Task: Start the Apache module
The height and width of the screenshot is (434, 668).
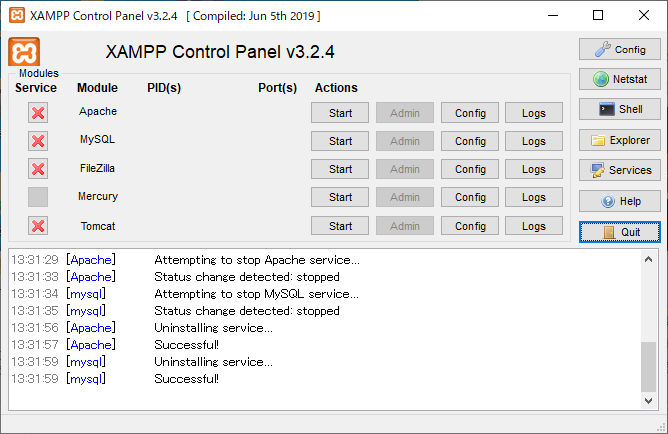Action: pyautogui.click(x=340, y=113)
